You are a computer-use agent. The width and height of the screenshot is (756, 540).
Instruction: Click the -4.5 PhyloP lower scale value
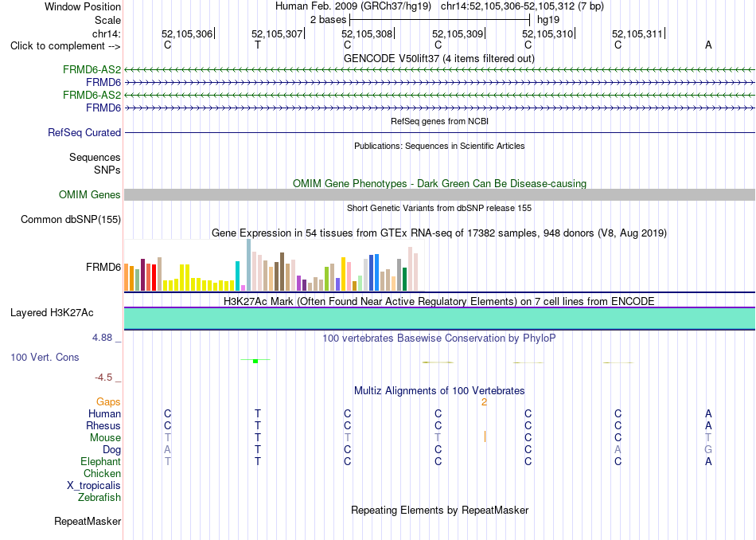[x=103, y=378]
